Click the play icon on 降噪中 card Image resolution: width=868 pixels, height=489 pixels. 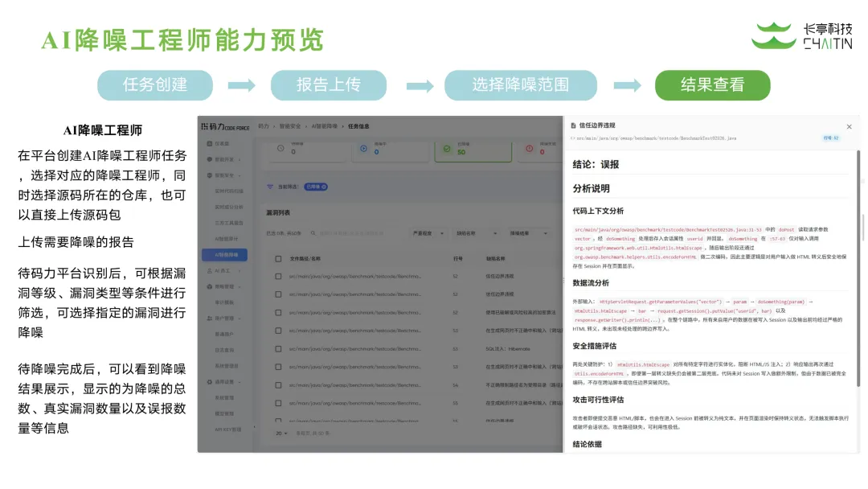[364, 149]
